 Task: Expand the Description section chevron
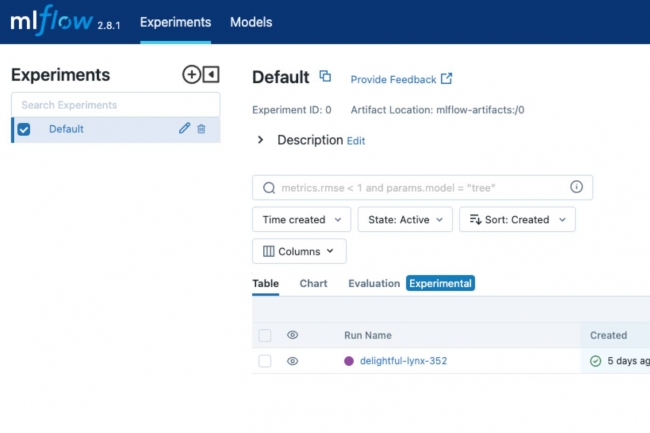click(x=261, y=140)
